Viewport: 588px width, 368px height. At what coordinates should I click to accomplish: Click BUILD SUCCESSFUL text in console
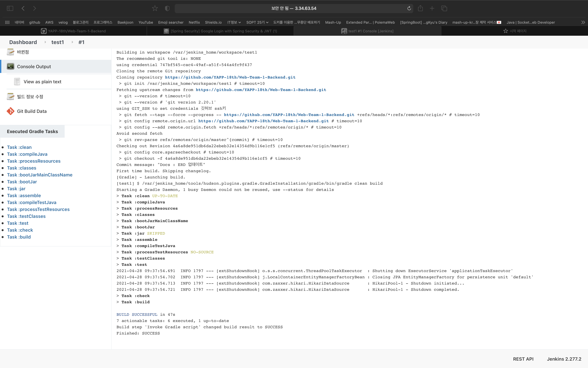click(137, 314)
